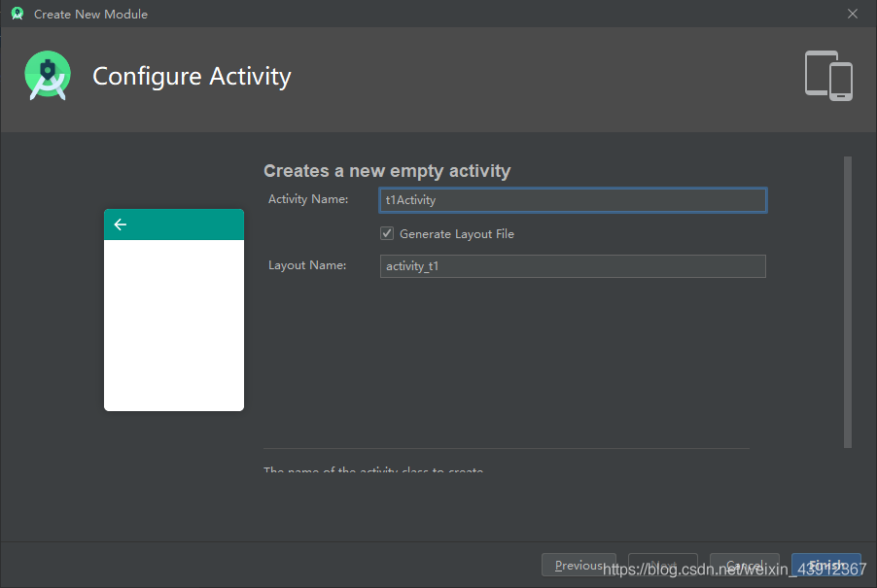Image resolution: width=877 pixels, height=588 pixels.
Task: Click the Configure Activity heading
Action: coord(192,76)
